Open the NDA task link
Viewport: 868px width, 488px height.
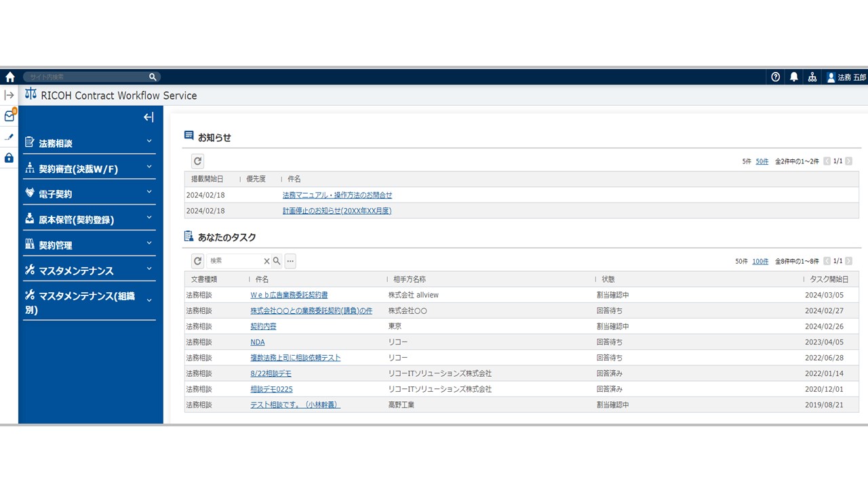pos(257,342)
